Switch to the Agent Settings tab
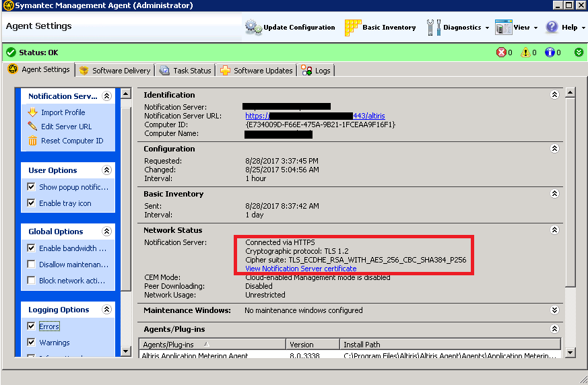This screenshot has width=588, height=385. click(x=39, y=69)
